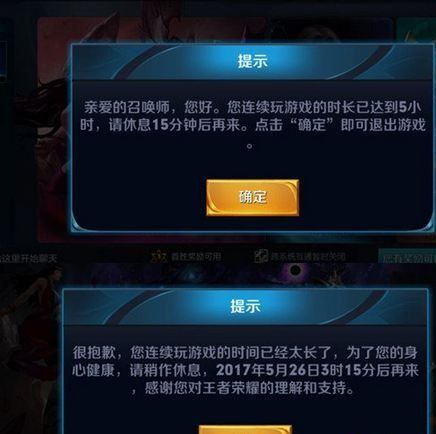Click the dimmed hero artwork left of upper dialog
This screenshot has height=434, width=436.
[x=53, y=133]
